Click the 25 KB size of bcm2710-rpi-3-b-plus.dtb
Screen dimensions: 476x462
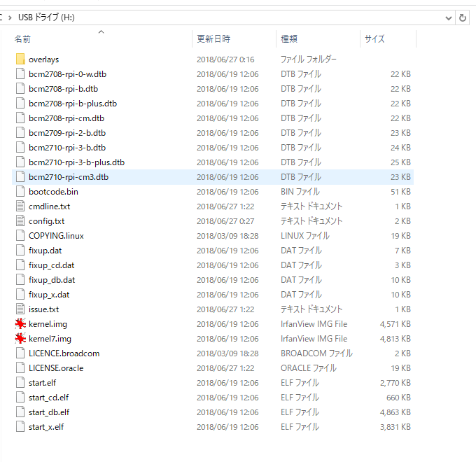(400, 162)
